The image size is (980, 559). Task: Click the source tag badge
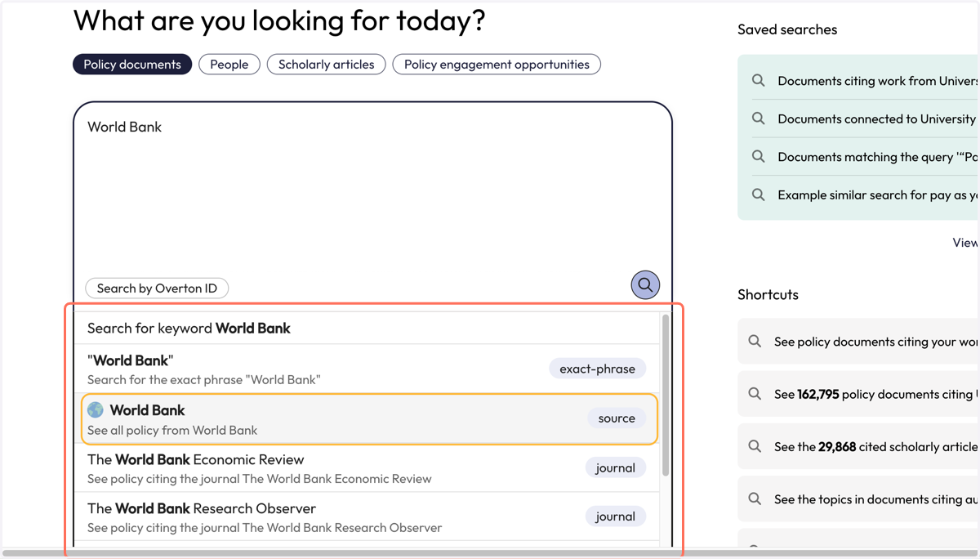617,418
